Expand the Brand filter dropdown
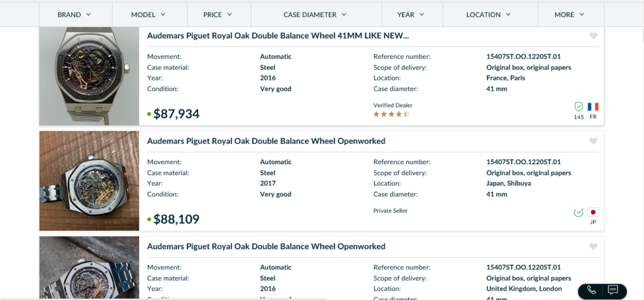Viewport: 644px width, 300px height. coord(74,14)
